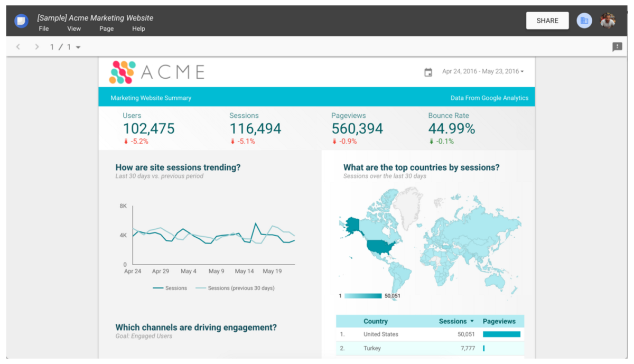Image resolution: width=634 pixels, height=364 pixels.
Task: Click the calendar icon by date range
Action: [428, 72]
